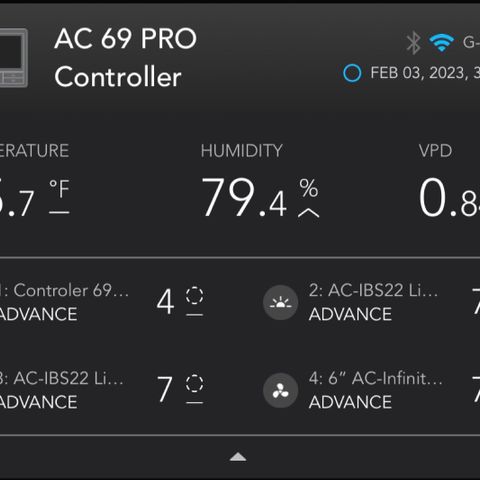Click the 79.4 humidity reading
This screenshot has height=480, width=480.
tap(244, 197)
